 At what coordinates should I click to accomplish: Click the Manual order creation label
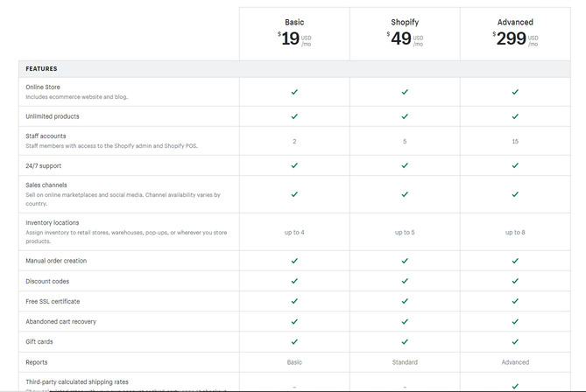click(56, 261)
